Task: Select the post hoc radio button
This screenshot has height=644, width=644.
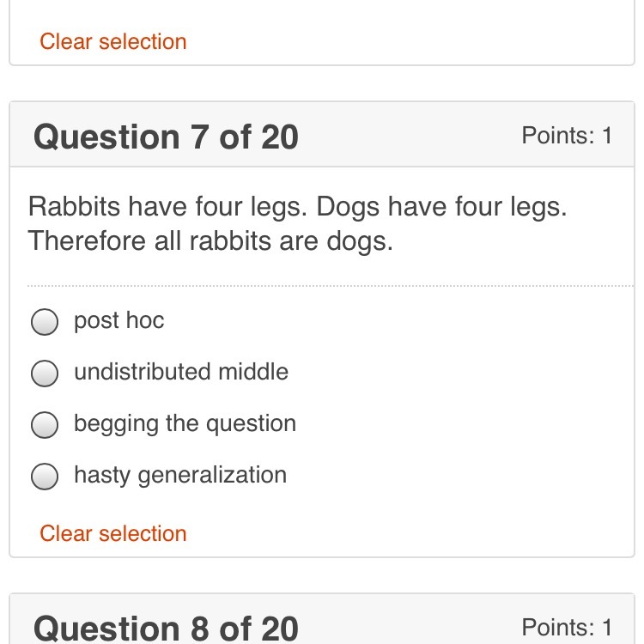Action: point(45,322)
